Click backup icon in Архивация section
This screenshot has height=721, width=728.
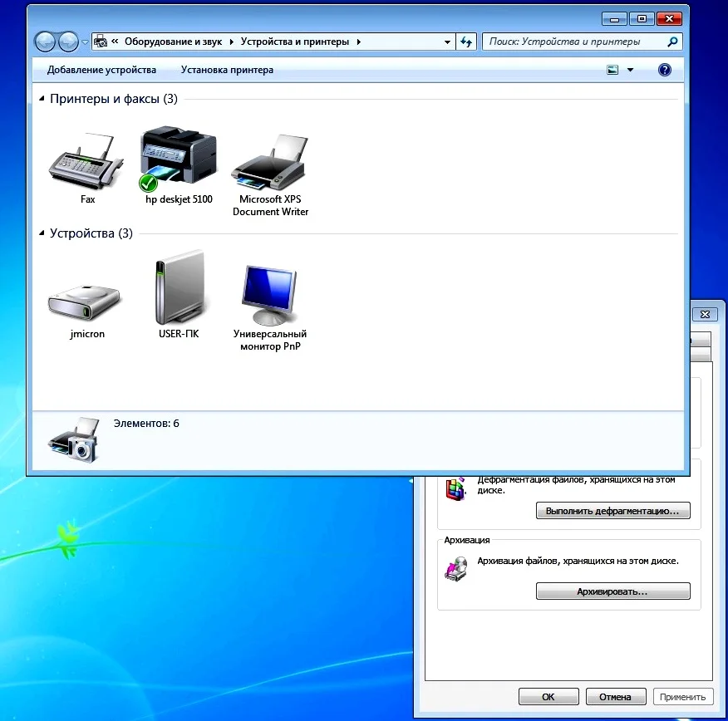point(455,569)
